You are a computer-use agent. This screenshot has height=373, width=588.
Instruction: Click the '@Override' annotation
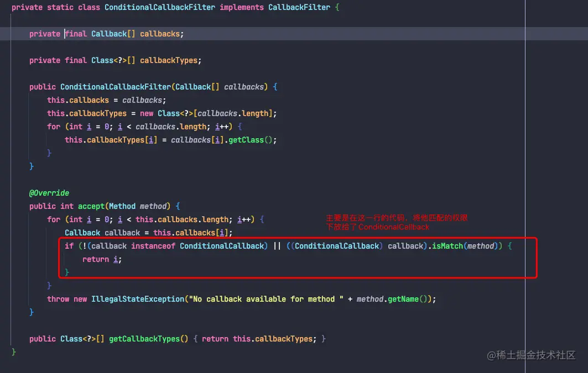click(x=49, y=193)
